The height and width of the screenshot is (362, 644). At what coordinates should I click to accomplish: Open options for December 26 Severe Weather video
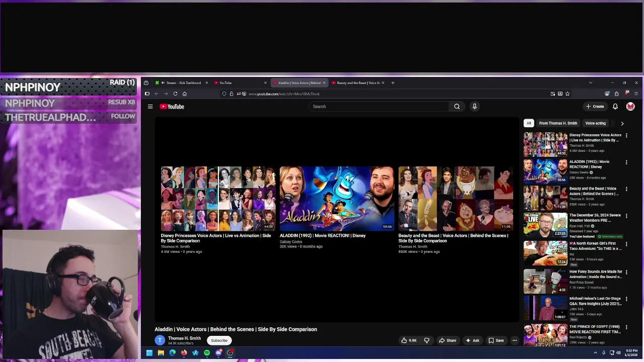point(626,216)
